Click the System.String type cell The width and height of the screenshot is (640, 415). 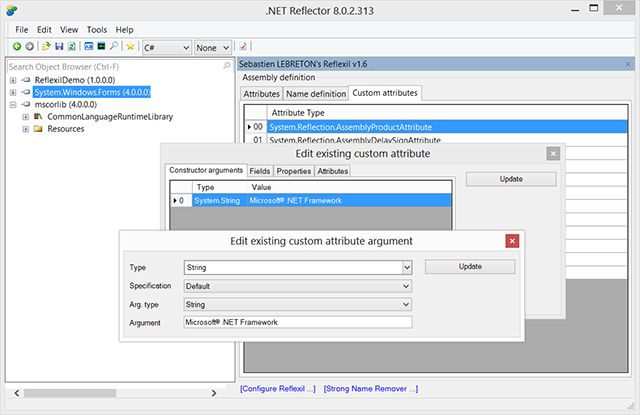pyautogui.click(x=220, y=200)
